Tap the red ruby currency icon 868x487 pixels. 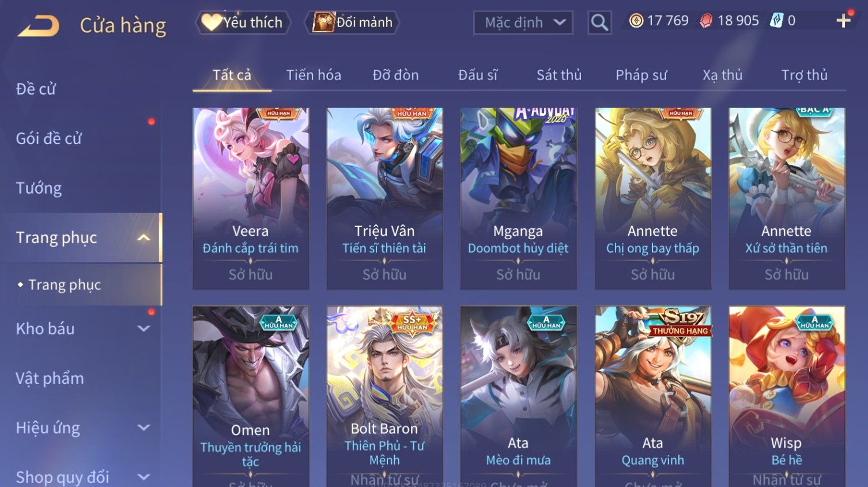coord(706,21)
